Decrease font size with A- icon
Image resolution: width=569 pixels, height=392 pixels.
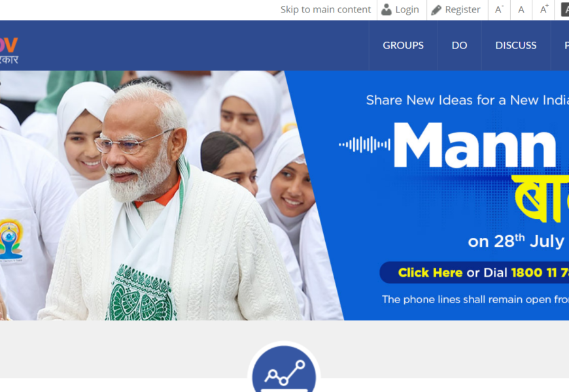499,10
